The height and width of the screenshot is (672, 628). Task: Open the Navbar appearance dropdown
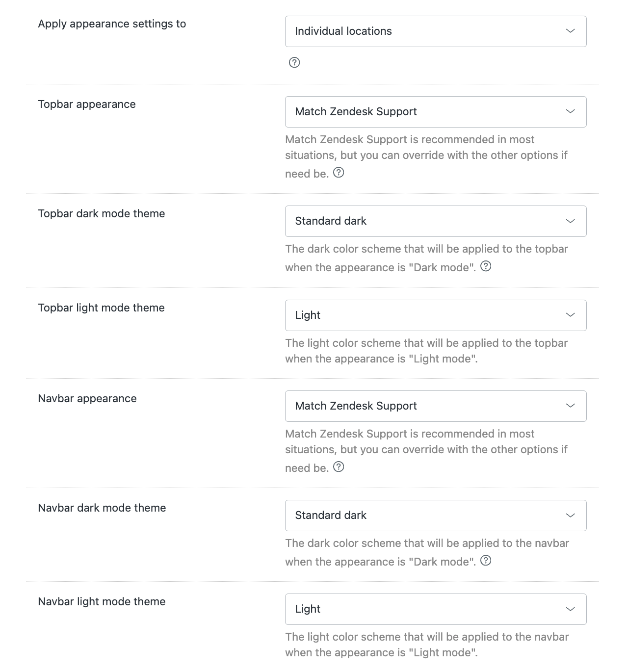[436, 406]
